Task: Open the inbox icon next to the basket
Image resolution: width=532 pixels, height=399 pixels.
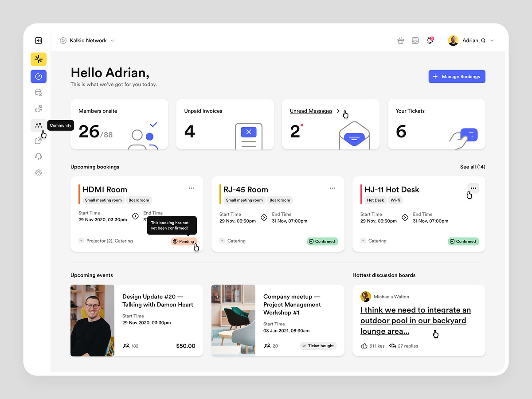Action: pos(415,40)
